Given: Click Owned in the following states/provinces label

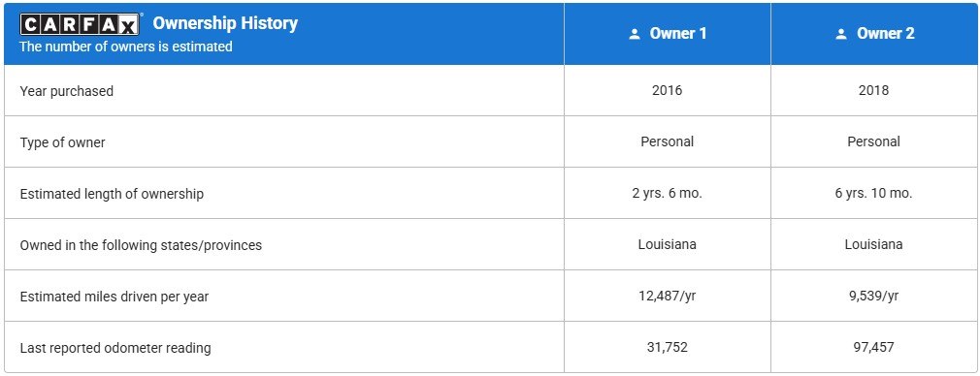Looking at the screenshot, I should click(141, 245).
